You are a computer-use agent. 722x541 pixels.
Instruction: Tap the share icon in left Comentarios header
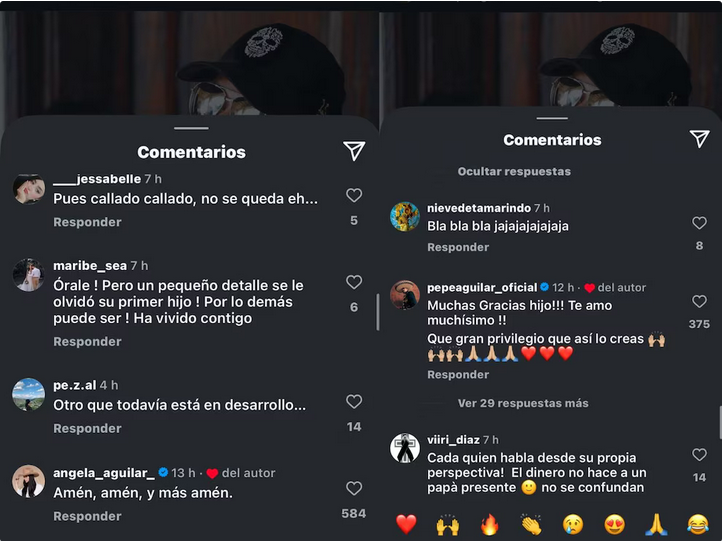point(354,151)
